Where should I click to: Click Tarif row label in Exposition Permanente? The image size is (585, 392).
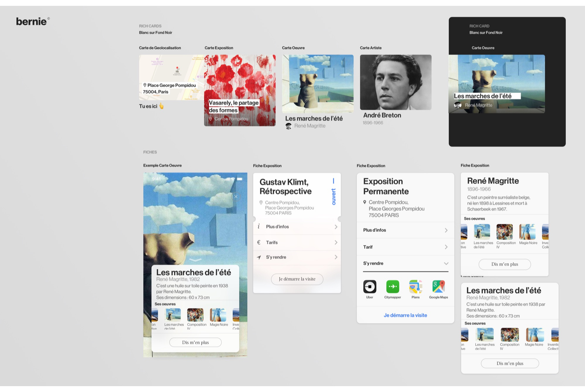pos(368,247)
